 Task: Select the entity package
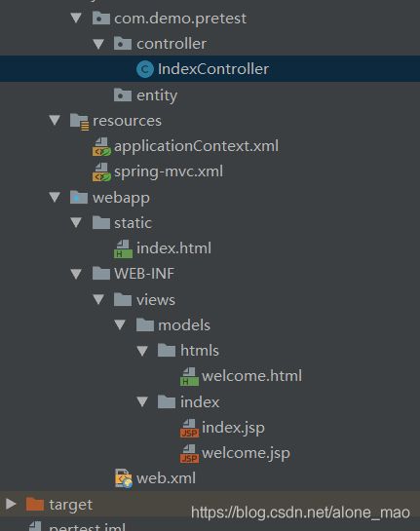click(157, 95)
